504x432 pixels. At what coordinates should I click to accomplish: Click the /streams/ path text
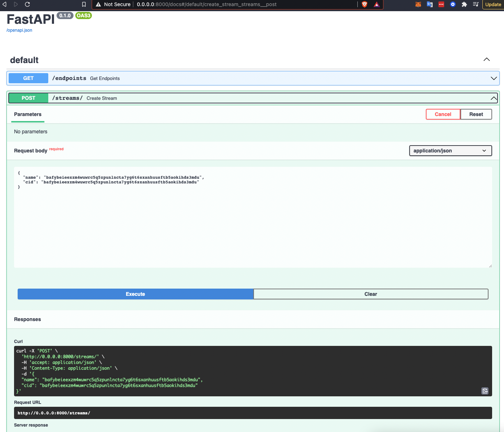[67, 98]
